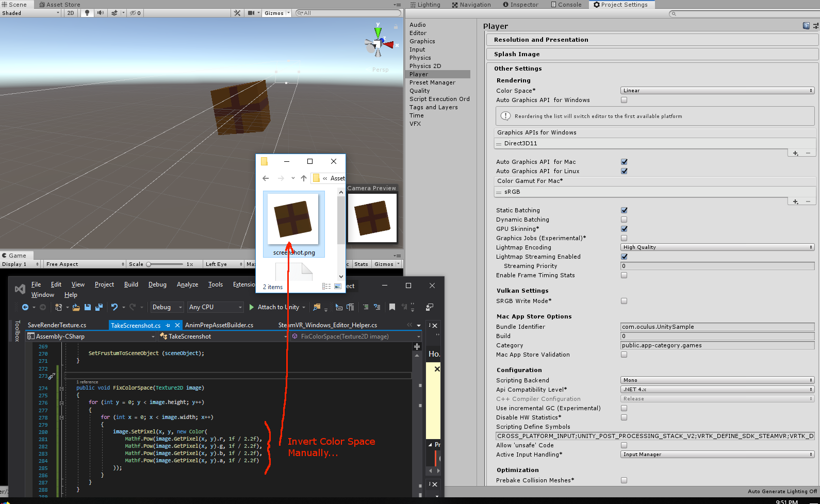Toggle Lightmap Streaming Enabled checkbox

tap(624, 257)
